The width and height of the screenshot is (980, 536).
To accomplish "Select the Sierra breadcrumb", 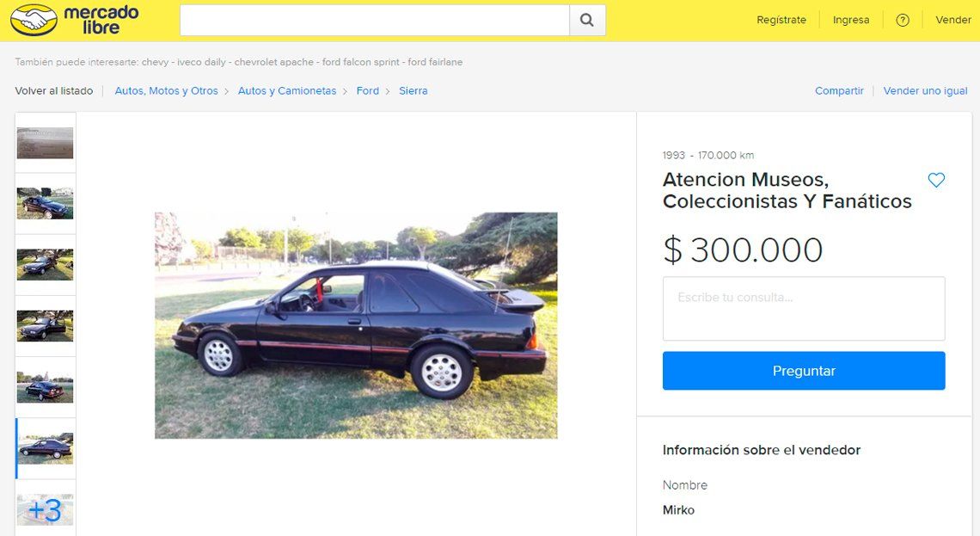I will pos(413,90).
